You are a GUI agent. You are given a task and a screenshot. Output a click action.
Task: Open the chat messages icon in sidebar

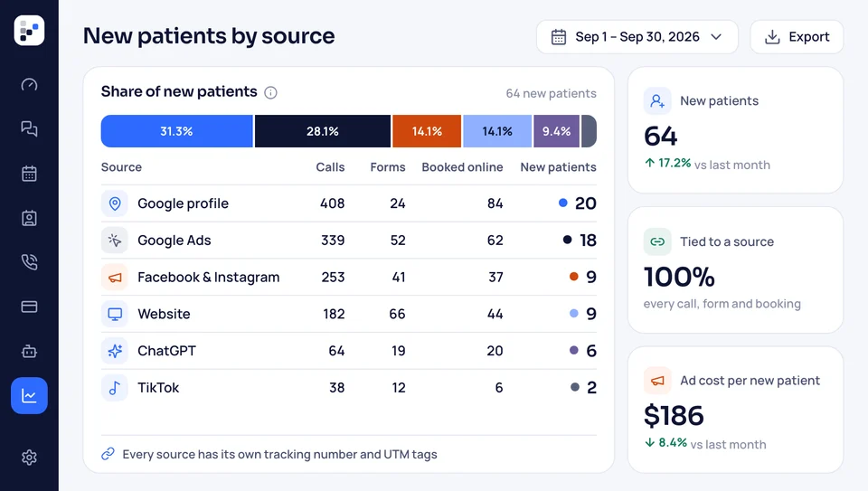pos(29,129)
